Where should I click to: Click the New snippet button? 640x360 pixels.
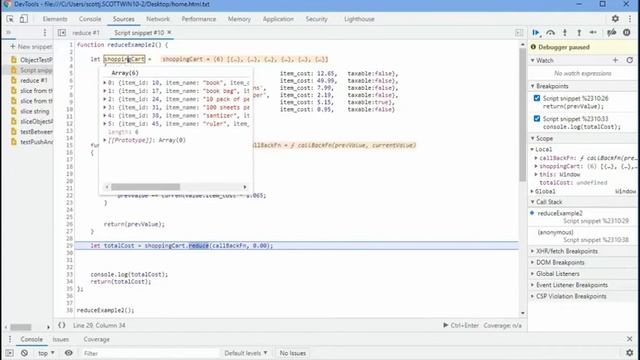(x=31, y=47)
